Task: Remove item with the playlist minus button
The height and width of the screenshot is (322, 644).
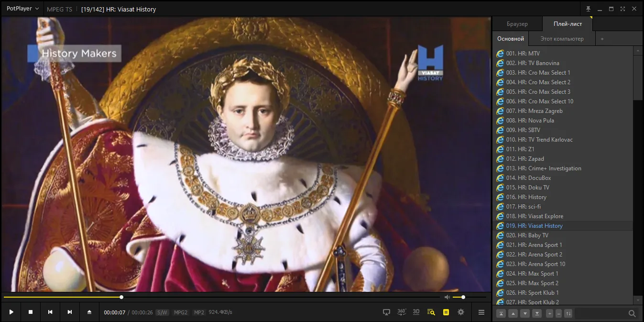Action: tap(558, 313)
